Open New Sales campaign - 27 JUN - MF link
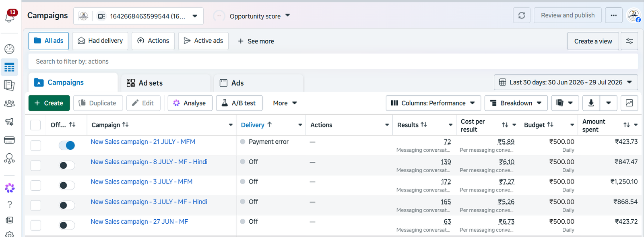Viewport: 644px width, 237px height. pos(139,221)
